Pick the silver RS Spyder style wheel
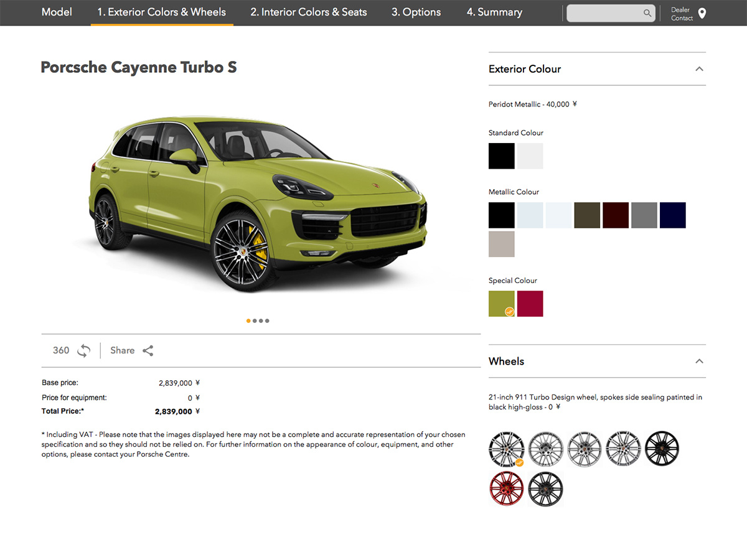The image size is (747, 560). click(546, 448)
